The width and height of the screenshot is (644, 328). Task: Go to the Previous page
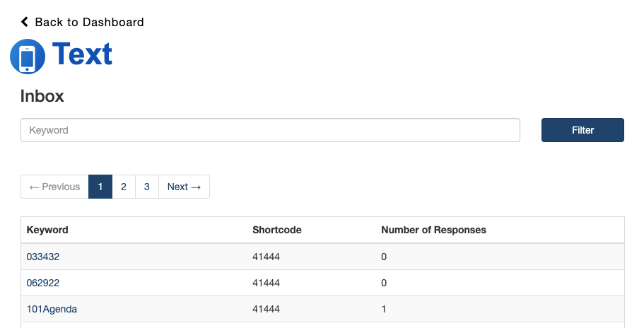coord(54,187)
